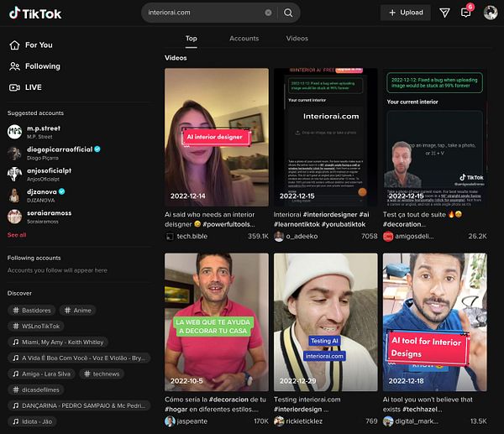Click the TikTok logo
Screen dimensions: 504x434
pos(35,13)
